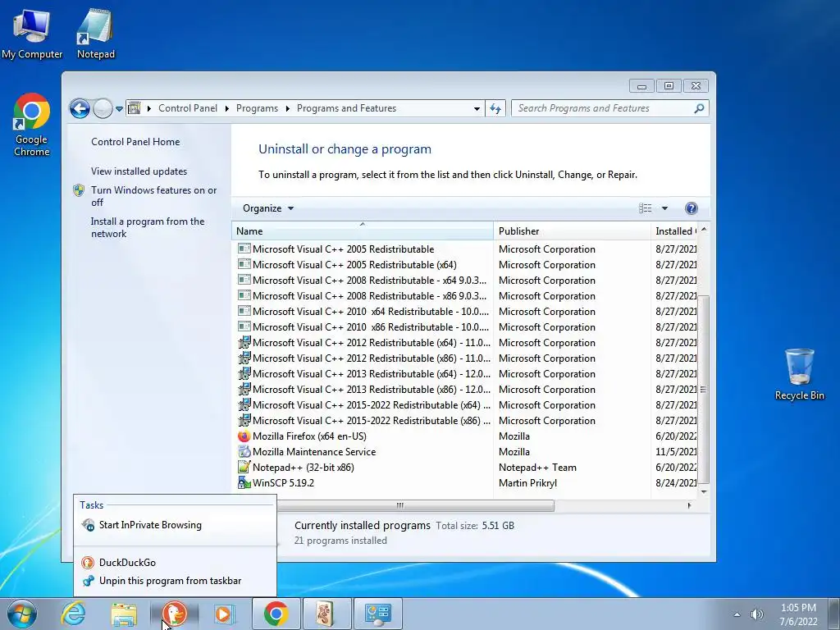
Task: Open View installed updates link
Action: (x=139, y=171)
